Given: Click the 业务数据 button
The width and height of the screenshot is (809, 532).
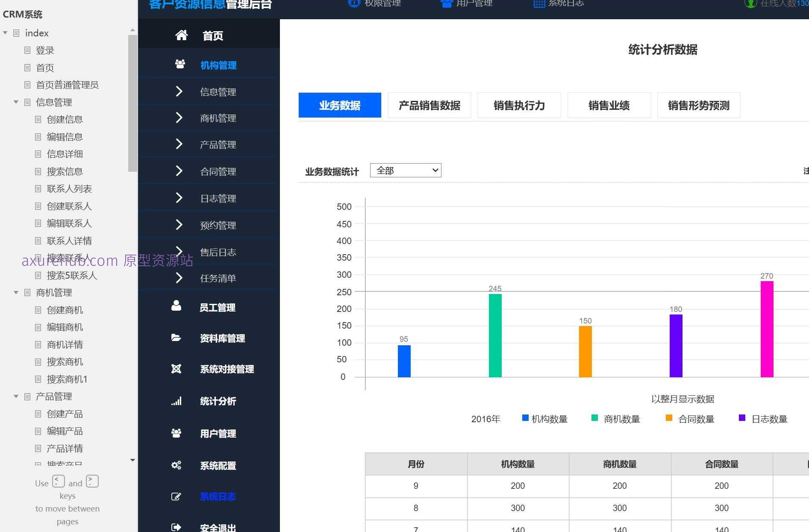Looking at the screenshot, I should point(339,105).
